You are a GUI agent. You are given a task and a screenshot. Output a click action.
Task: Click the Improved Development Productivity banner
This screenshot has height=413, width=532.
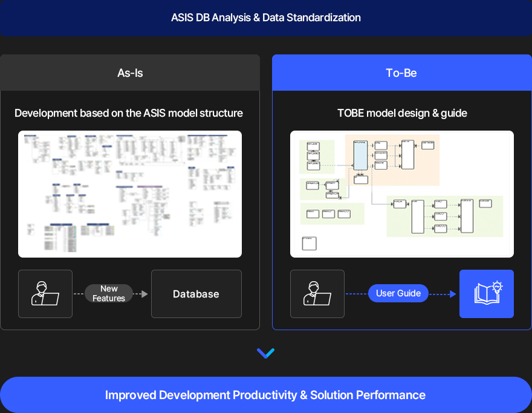(x=265, y=395)
